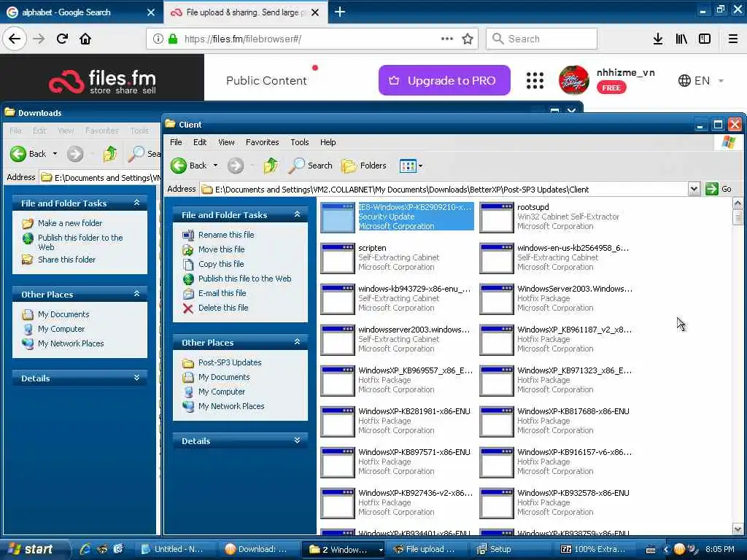Select rootsupd file icon
This screenshot has height=560, width=747.
pos(496,217)
